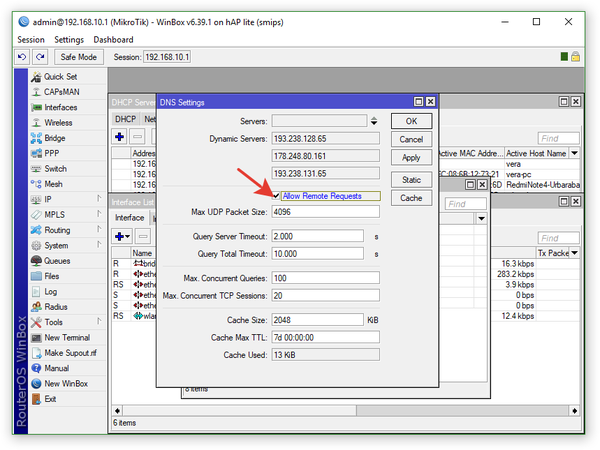Toggle Safe Mode on
This screenshot has height=450, width=600.
point(80,57)
